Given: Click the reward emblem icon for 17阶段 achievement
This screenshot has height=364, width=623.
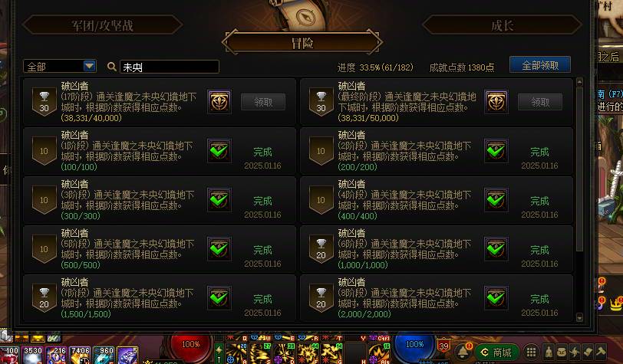Looking at the screenshot, I should coord(219,102).
